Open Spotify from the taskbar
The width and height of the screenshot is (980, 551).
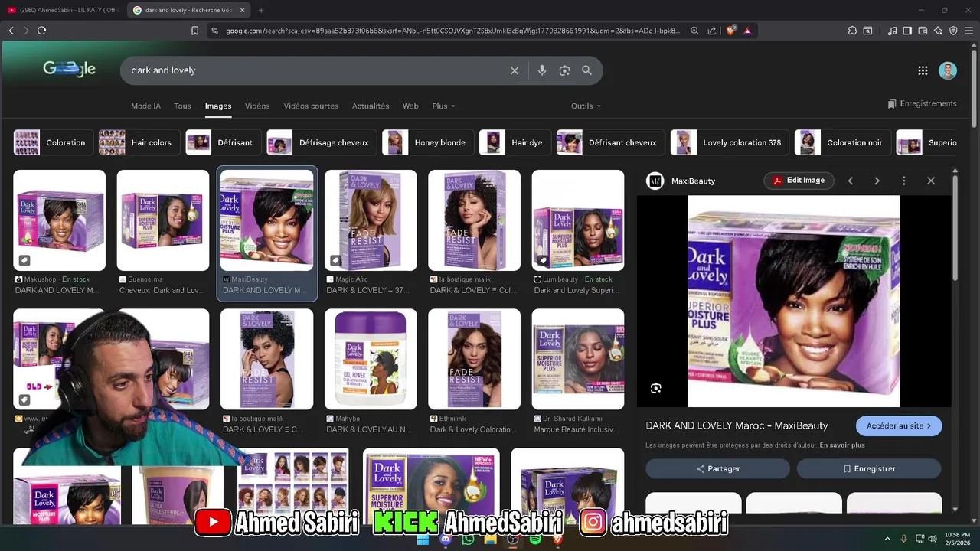coord(535,539)
